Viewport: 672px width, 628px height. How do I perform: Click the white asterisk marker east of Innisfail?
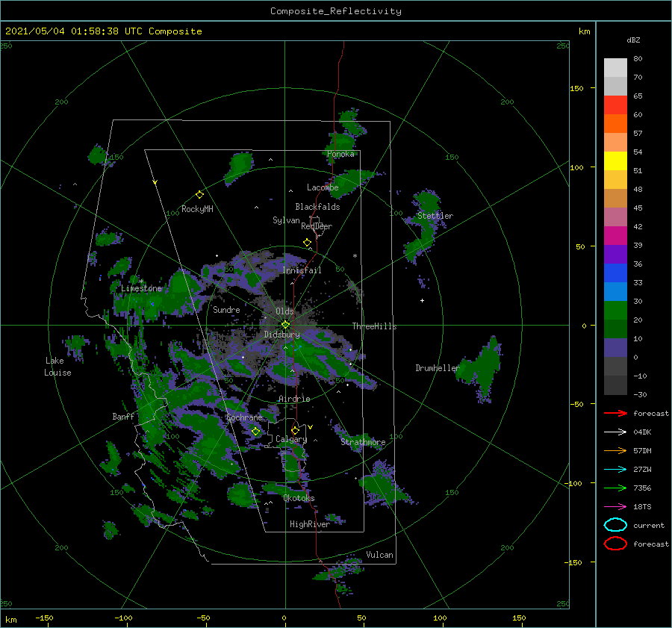point(355,256)
